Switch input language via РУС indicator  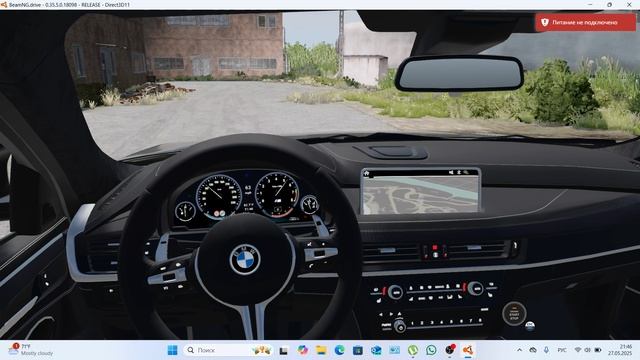pyautogui.click(x=562, y=350)
